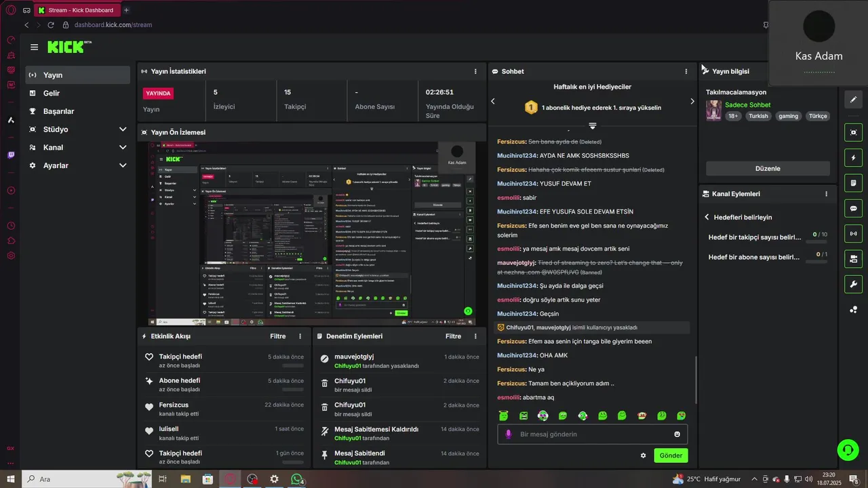
Task: Click the weather widget on taskbar
Action: pos(707,479)
